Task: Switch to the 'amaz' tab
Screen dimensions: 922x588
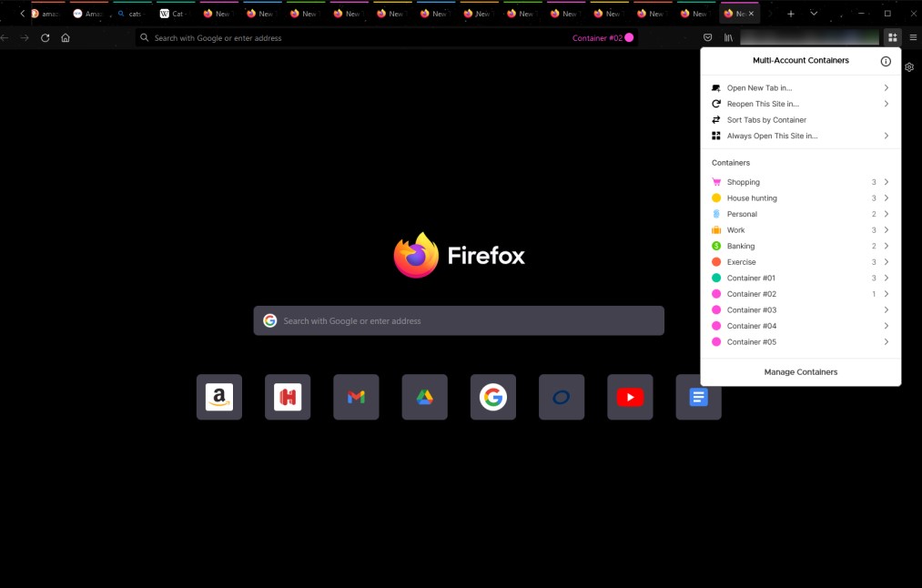Action: 46,14
